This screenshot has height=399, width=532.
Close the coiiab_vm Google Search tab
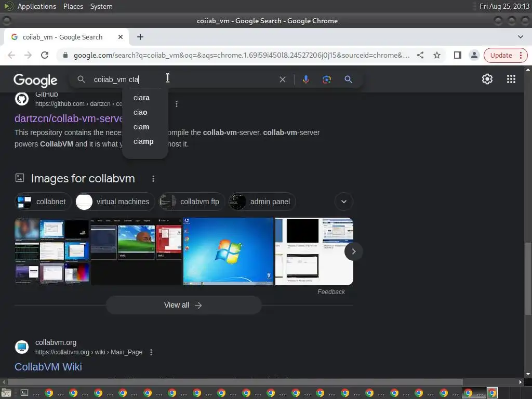(121, 37)
